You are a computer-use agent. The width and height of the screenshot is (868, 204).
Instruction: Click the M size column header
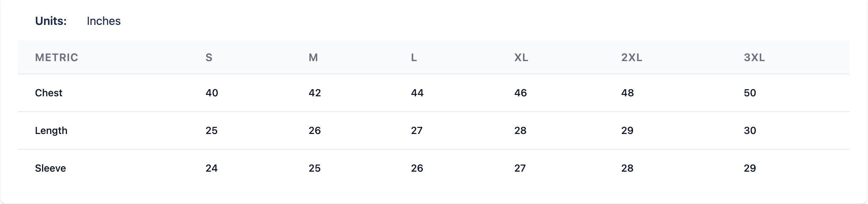[313, 58]
